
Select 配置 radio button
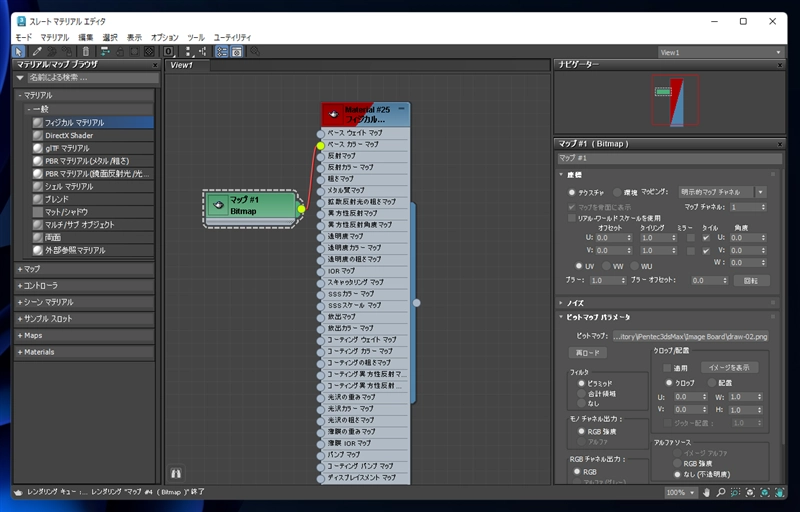pos(712,382)
